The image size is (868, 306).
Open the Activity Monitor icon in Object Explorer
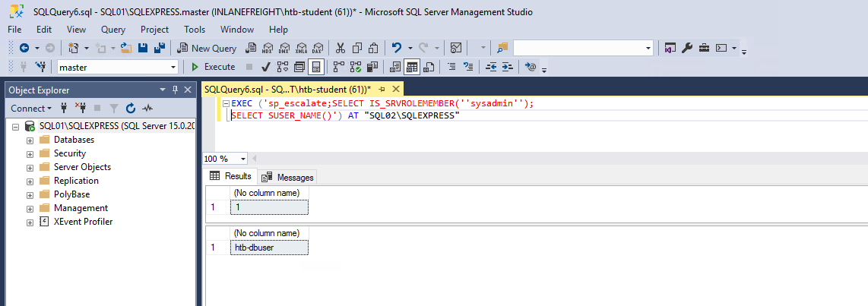pos(147,109)
